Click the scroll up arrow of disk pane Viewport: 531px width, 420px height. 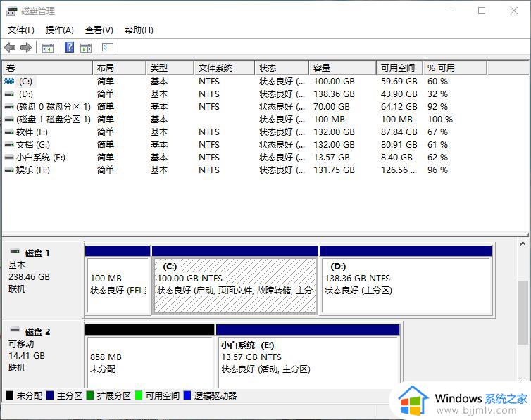(x=523, y=243)
